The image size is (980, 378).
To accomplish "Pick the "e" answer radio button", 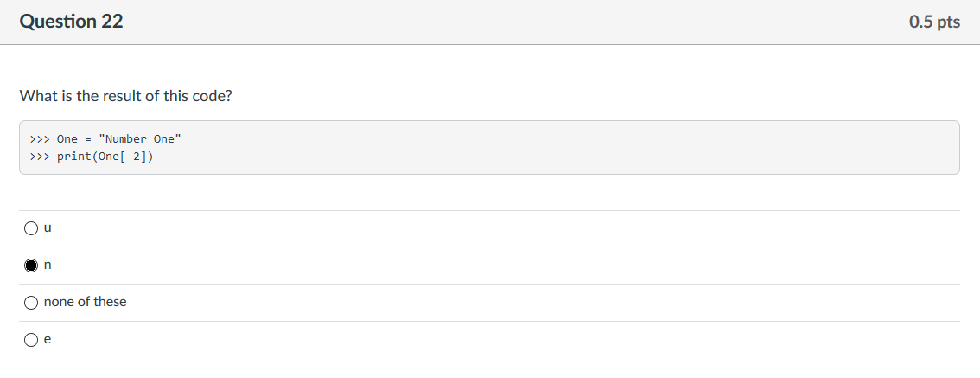I will click(31, 340).
